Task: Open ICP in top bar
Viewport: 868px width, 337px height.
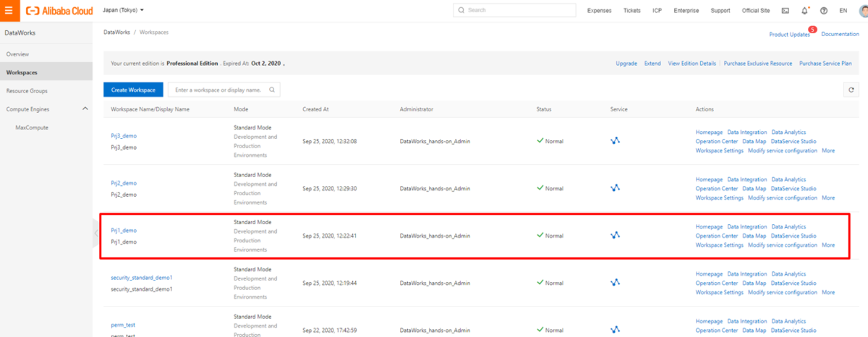Action: pyautogui.click(x=657, y=11)
